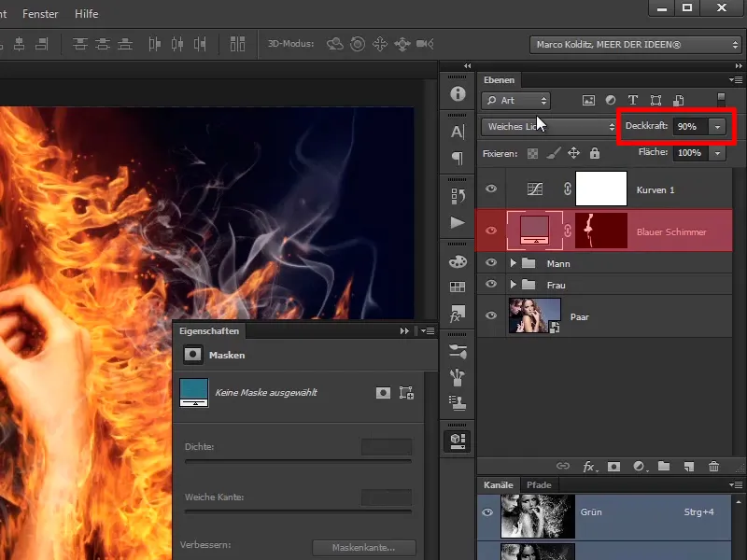Image resolution: width=747 pixels, height=560 pixels.
Task: Hide the Kurven 1 layer
Action: point(491,189)
